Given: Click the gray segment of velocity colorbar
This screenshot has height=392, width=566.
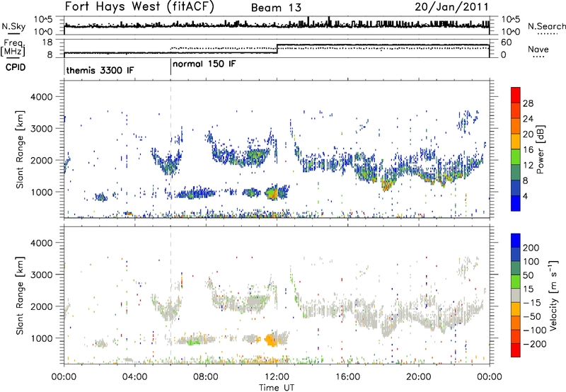Looking at the screenshot, I should click(516, 295).
